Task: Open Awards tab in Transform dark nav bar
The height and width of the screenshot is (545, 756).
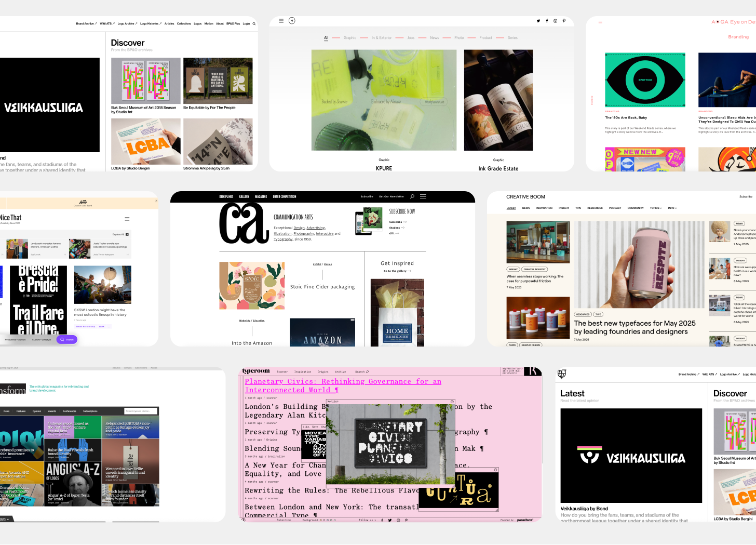Action: click(52, 411)
